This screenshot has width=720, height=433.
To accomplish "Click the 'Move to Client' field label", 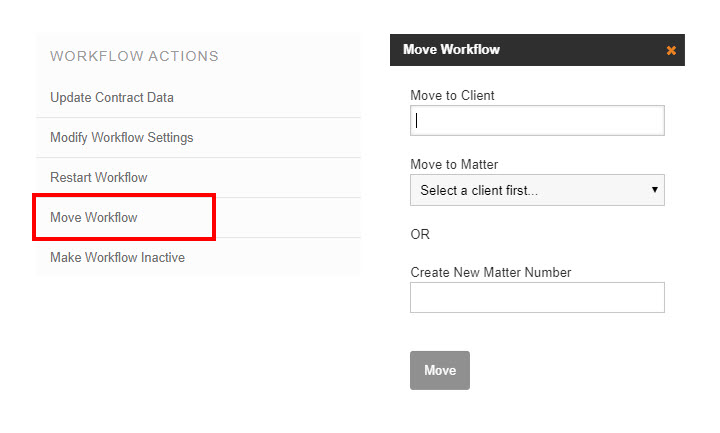I will coord(452,96).
